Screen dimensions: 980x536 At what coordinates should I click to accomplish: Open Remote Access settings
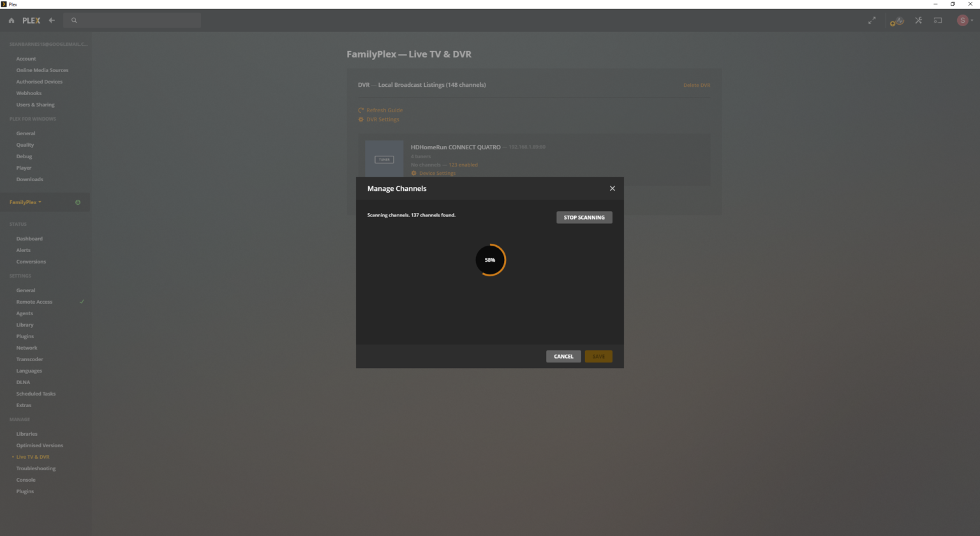pyautogui.click(x=34, y=302)
